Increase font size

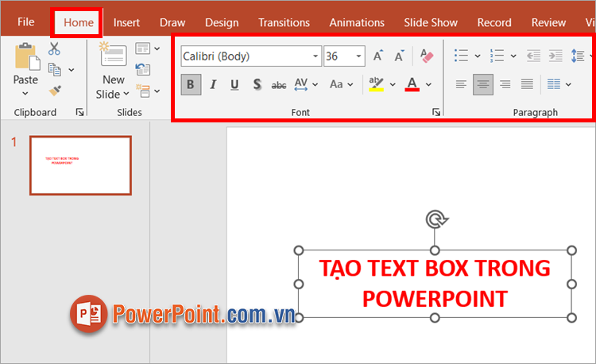(377, 56)
